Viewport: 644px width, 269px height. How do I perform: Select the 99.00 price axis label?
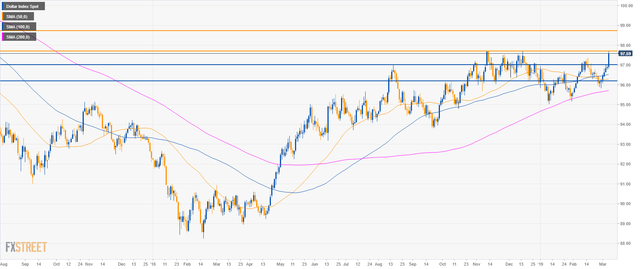click(x=626, y=26)
